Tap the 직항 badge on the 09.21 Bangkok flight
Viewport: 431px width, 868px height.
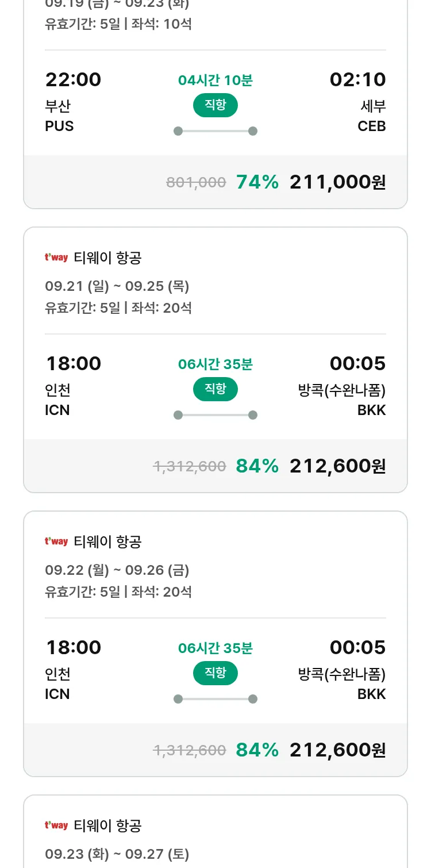(x=215, y=389)
